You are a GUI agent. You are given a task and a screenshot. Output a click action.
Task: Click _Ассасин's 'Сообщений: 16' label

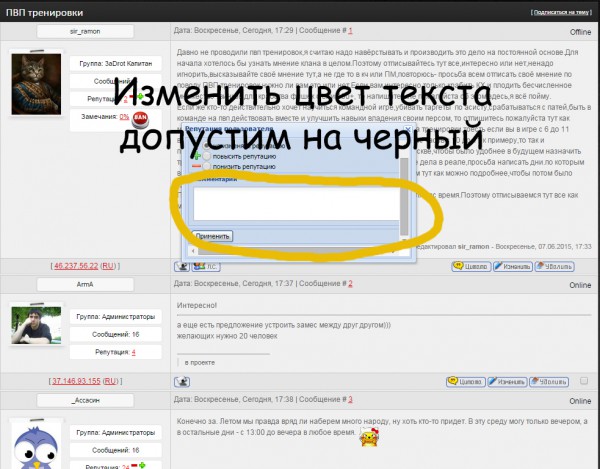pos(116,450)
